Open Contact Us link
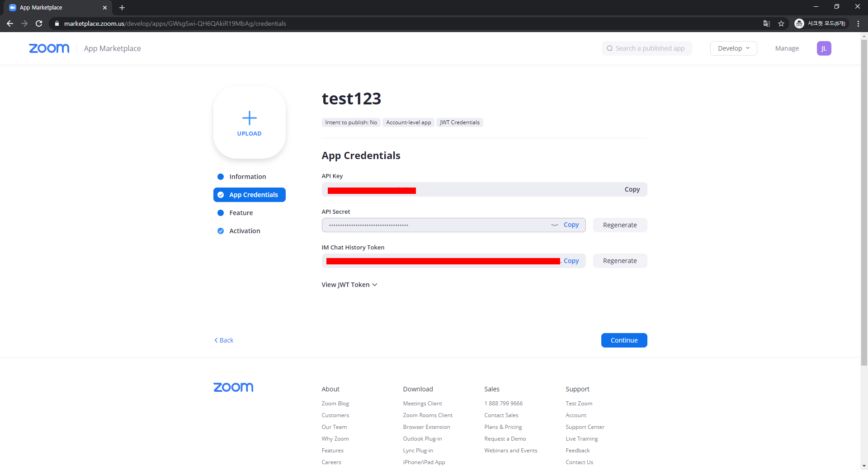 (579, 462)
